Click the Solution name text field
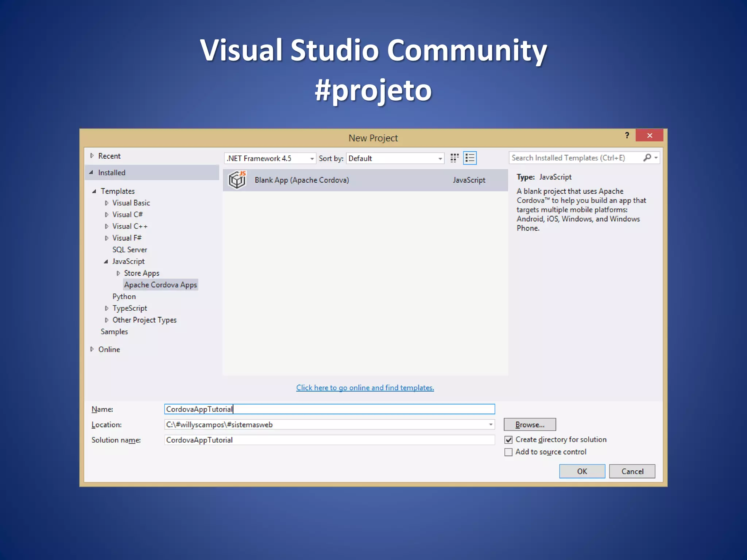Screen dimensions: 747x560 pyautogui.click(x=329, y=440)
